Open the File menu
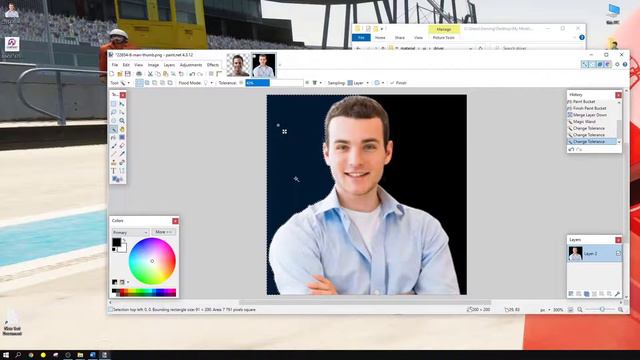The image size is (640, 360). point(115,65)
